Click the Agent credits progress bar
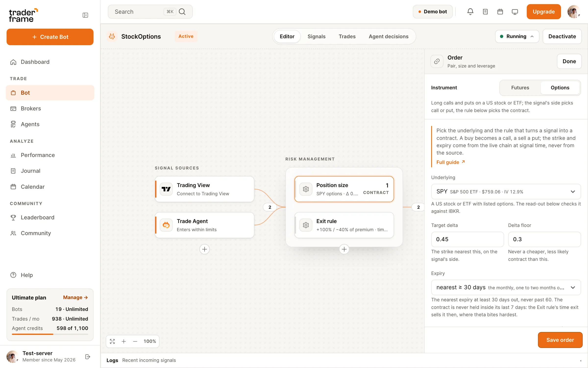The width and height of the screenshot is (588, 368). coord(50,334)
